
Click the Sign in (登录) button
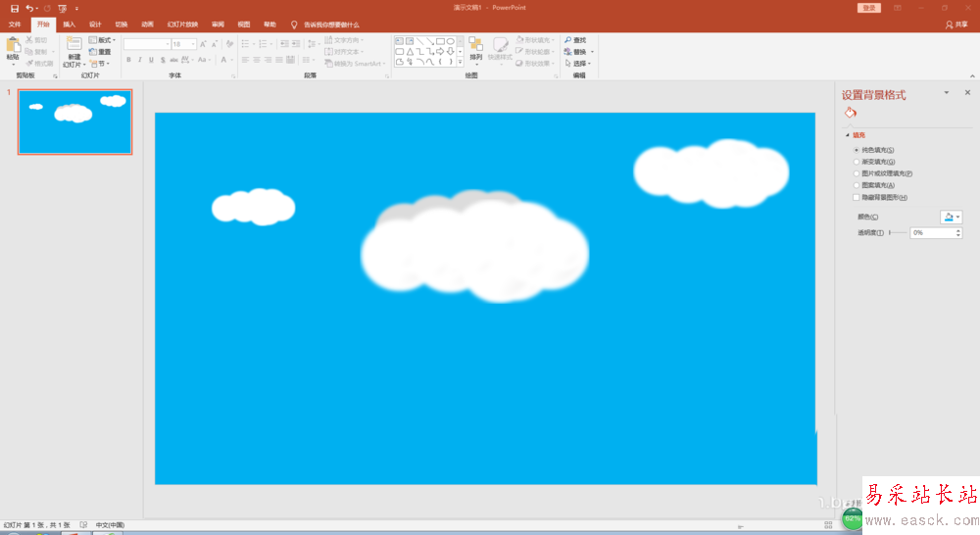(x=868, y=8)
